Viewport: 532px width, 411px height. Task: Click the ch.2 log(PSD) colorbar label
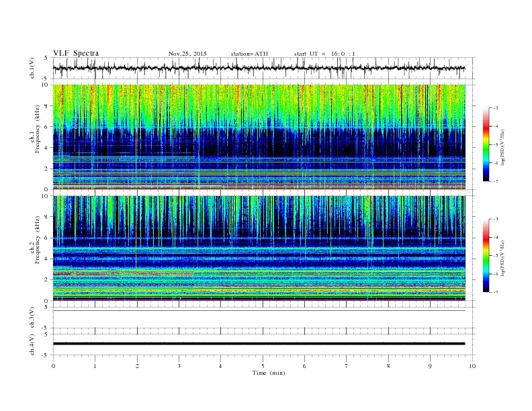[502, 258]
